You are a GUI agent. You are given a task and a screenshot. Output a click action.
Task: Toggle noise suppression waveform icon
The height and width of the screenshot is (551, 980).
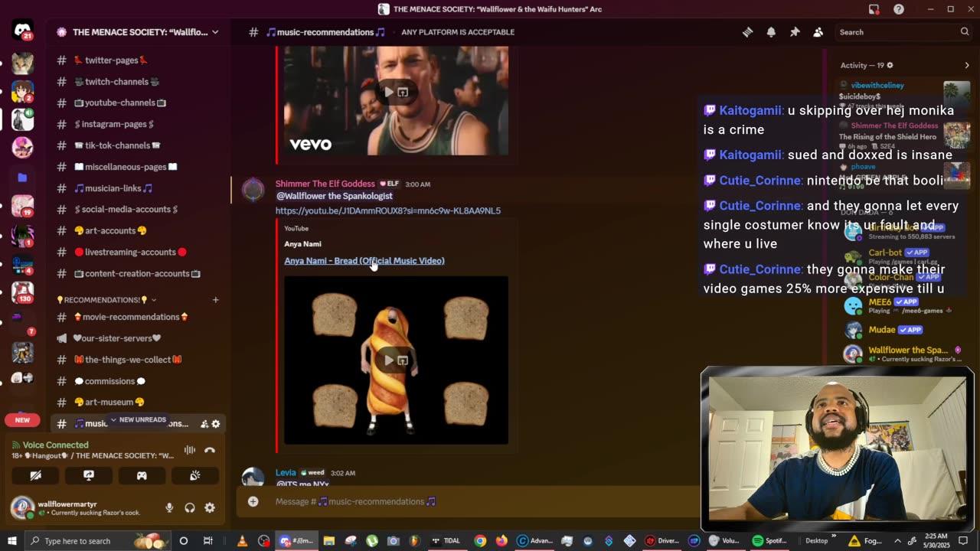[190, 450]
